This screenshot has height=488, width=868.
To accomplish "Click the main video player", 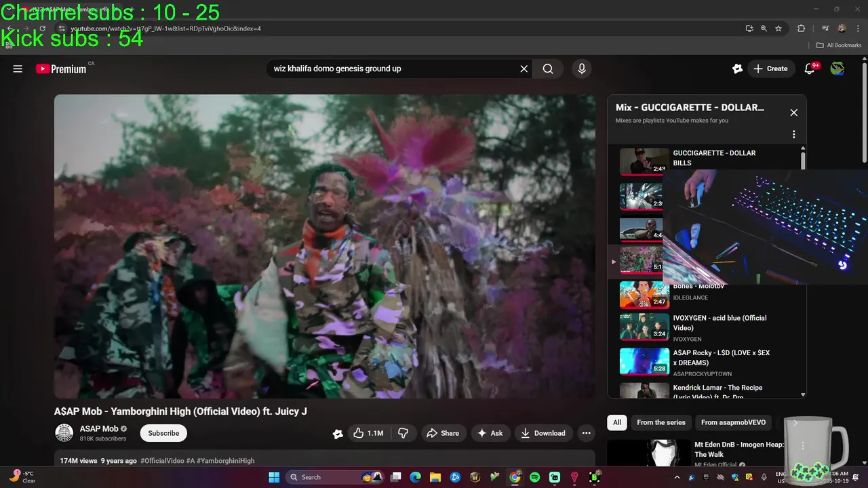I will 325,246.
